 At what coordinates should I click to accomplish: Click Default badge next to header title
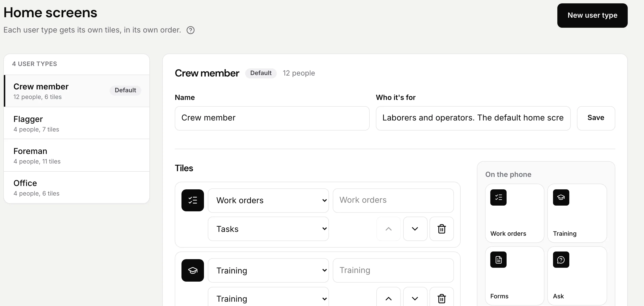coord(261,73)
